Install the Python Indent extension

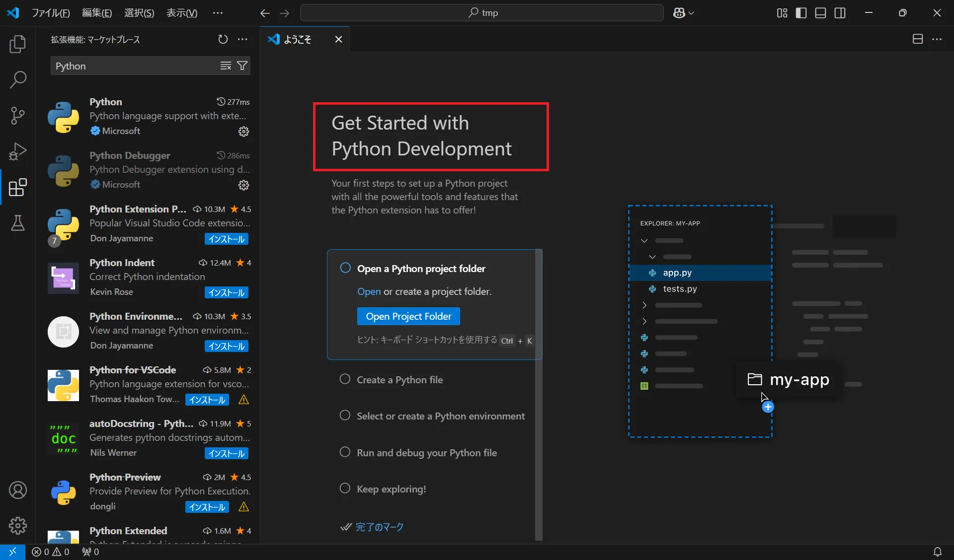pos(227,292)
